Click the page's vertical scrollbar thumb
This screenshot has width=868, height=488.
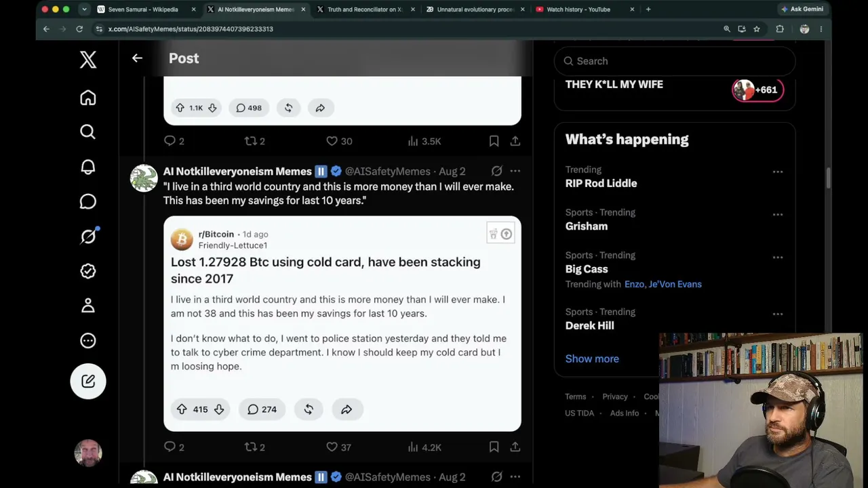pos(828,177)
